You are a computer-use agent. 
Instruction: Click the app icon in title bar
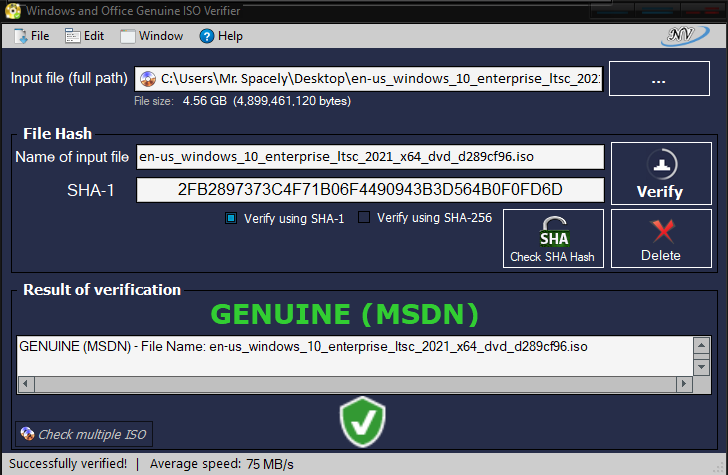[13, 11]
